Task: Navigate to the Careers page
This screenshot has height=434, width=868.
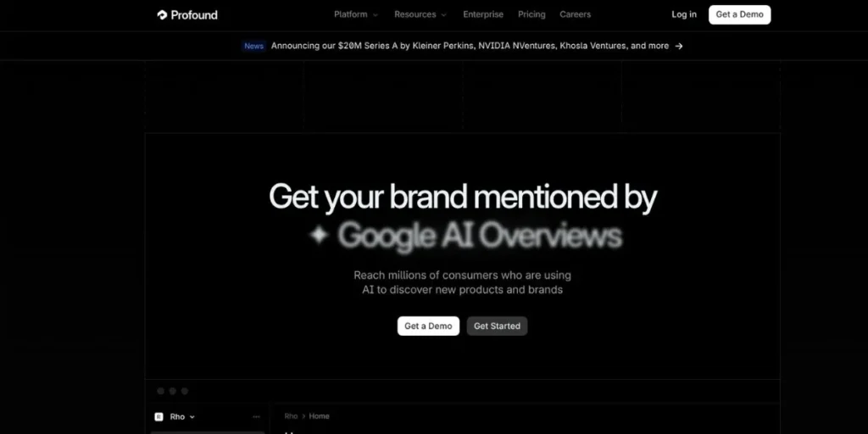Action: pyautogui.click(x=575, y=14)
